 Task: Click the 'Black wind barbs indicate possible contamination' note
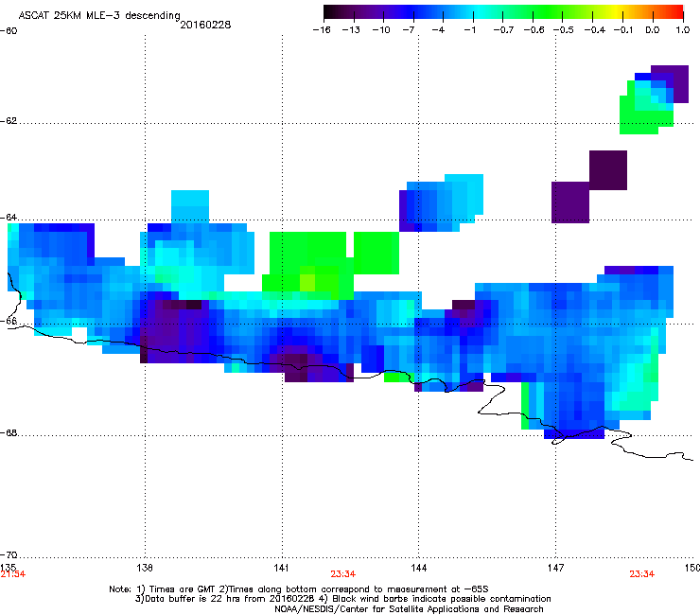click(x=442, y=599)
